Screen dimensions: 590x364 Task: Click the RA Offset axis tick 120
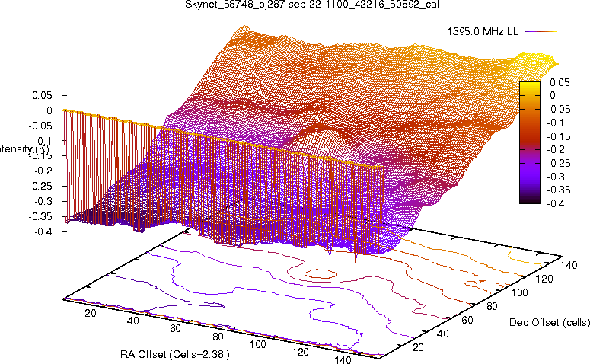click(300, 352)
